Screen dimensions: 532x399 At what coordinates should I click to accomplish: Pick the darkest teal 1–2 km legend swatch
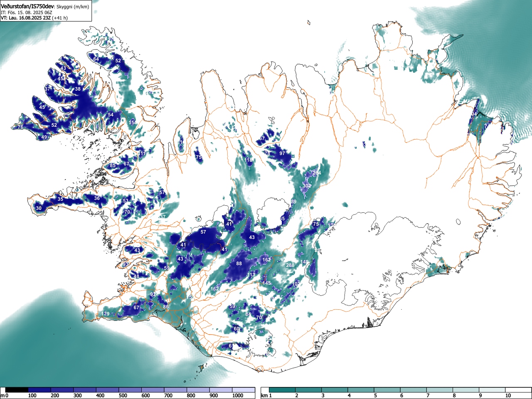[282, 390]
